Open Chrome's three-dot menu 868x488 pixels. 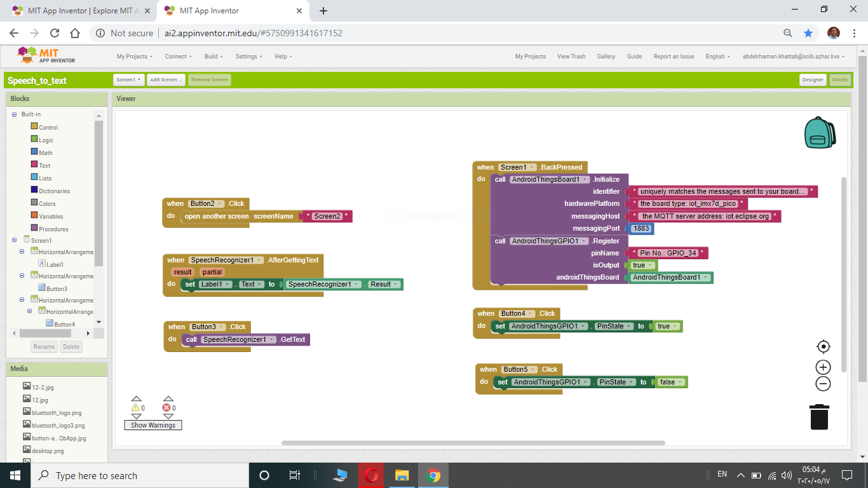click(855, 33)
